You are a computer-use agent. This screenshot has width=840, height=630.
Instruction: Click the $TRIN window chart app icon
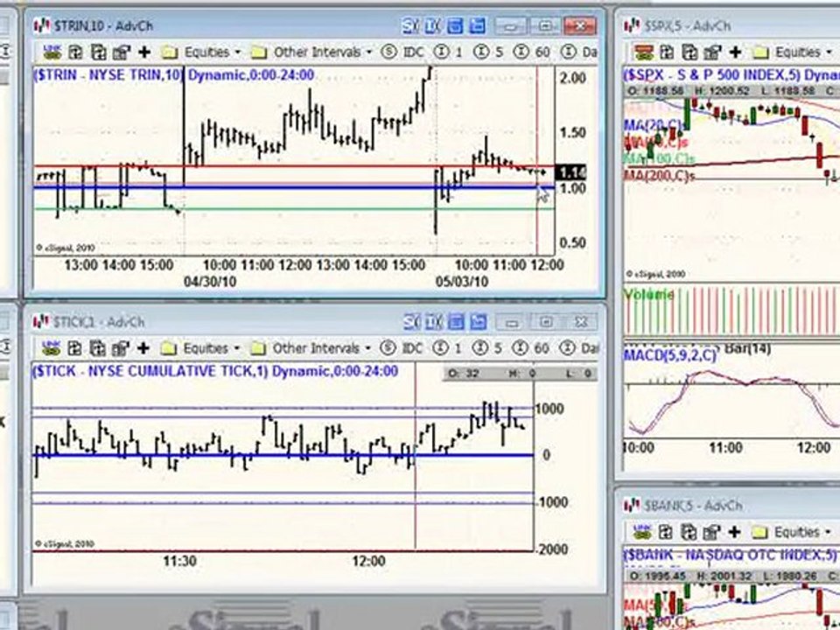pos(41,25)
